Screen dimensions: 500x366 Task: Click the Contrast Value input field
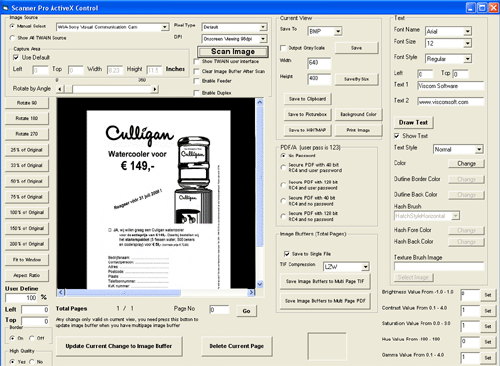coord(470,310)
